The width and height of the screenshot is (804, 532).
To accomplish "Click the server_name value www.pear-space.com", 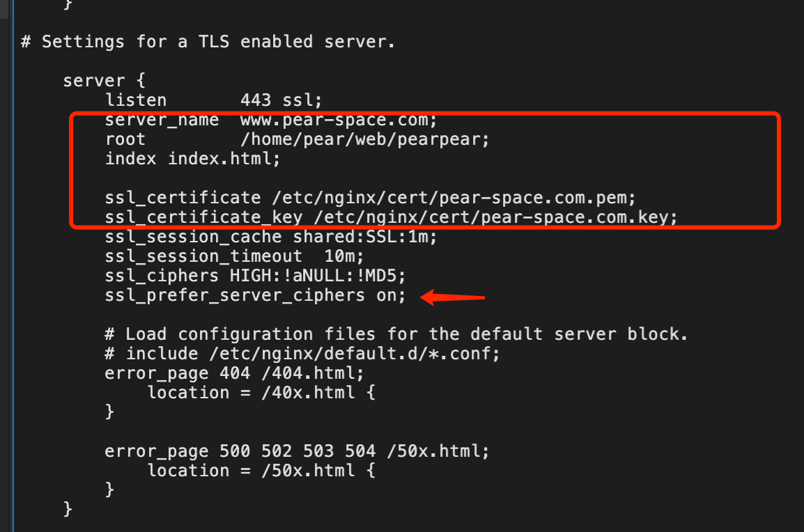I will click(x=339, y=120).
